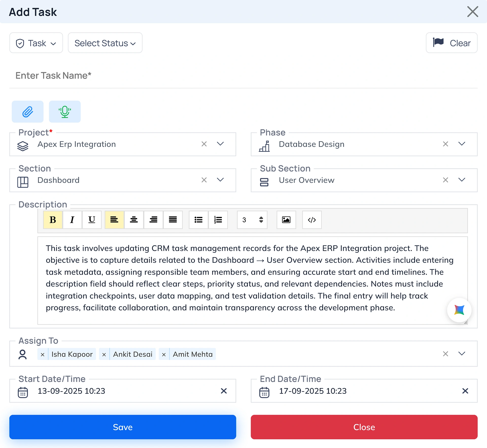Clear the Start Date/Time value
Image resolution: width=487 pixels, height=448 pixels.
[223, 391]
